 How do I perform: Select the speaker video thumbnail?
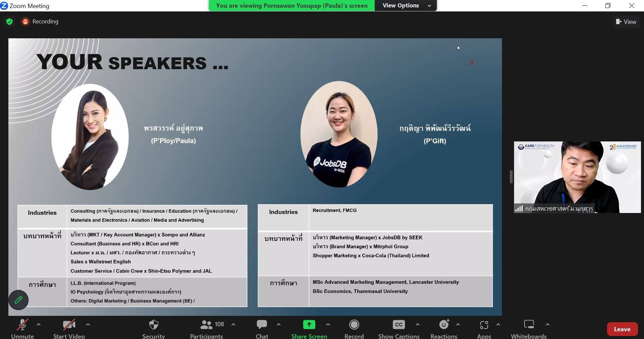(x=577, y=177)
